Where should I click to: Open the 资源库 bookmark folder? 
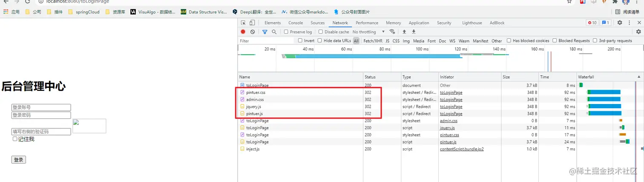[x=115, y=12]
